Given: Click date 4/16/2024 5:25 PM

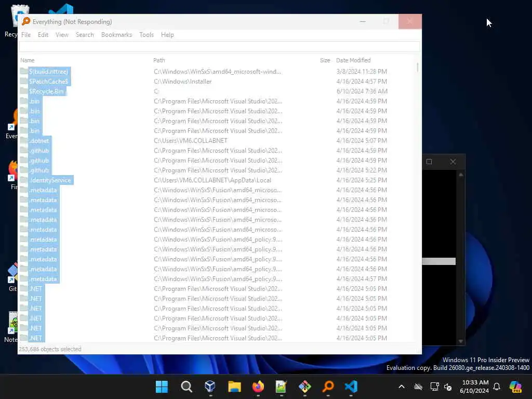Looking at the screenshot, I should (362, 180).
